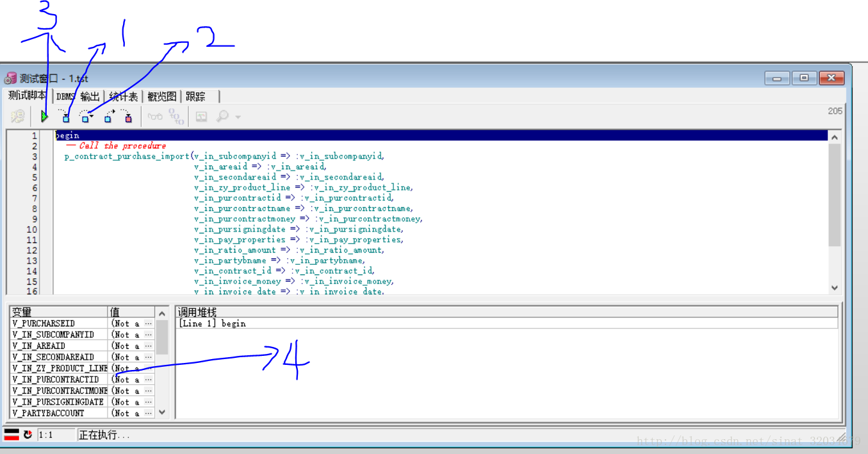Select the '[Line 1] begin' call stack entry
The width and height of the screenshot is (868, 454).
(212, 324)
